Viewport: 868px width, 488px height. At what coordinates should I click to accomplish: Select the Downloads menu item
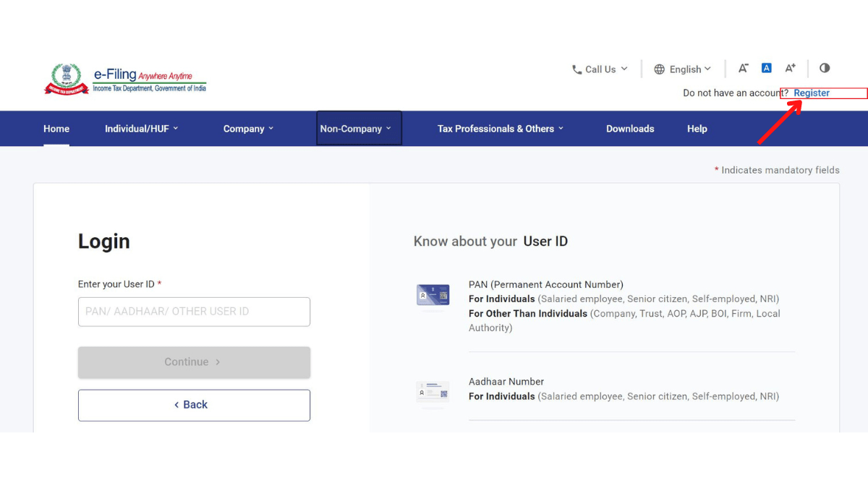(x=629, y=128)
